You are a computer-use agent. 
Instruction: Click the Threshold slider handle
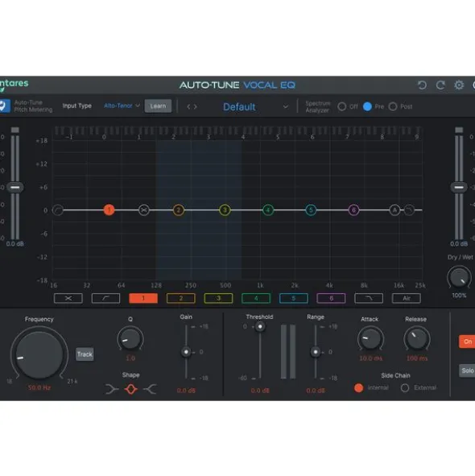(x=260, y=327)
